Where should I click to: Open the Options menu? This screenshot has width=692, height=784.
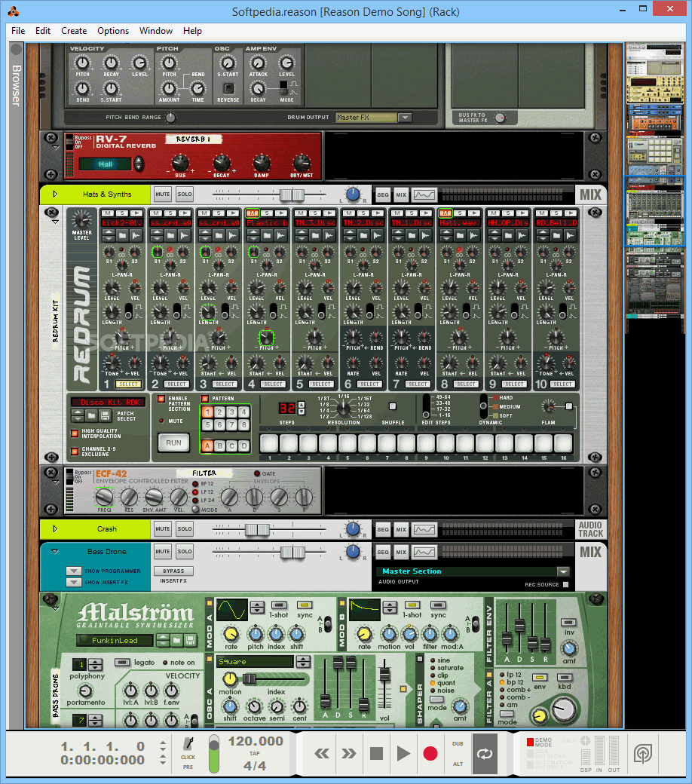point(113,30)
